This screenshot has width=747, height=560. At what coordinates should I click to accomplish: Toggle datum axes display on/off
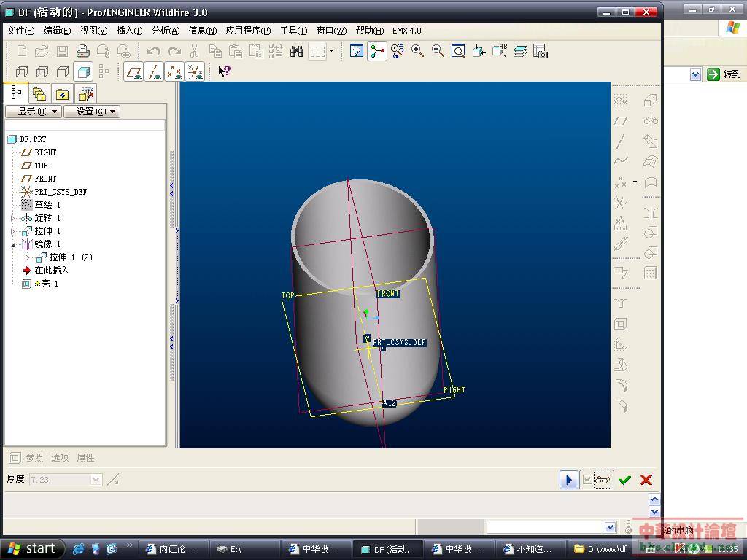pyautogui.click(x=154, y=71)
